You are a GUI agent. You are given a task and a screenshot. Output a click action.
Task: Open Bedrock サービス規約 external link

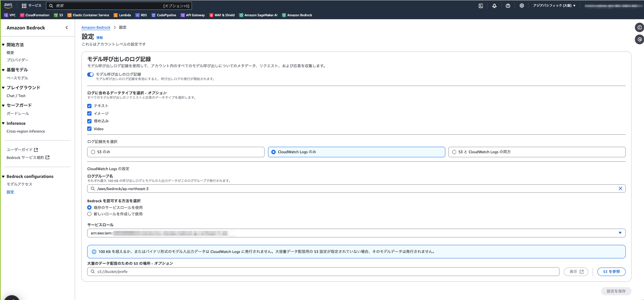[28, 158]
